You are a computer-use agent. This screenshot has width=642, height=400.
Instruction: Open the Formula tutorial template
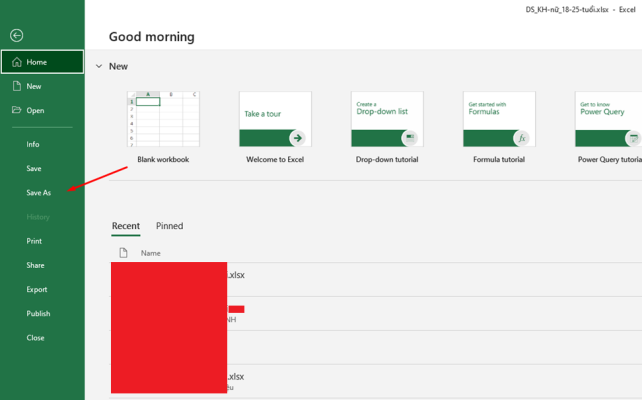(499, 119)
